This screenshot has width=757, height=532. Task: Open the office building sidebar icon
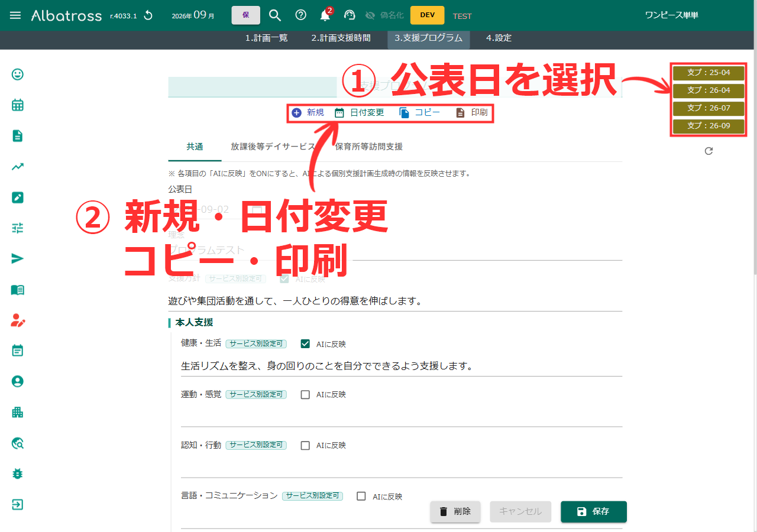pyautogui.click(x=18, y=413)
